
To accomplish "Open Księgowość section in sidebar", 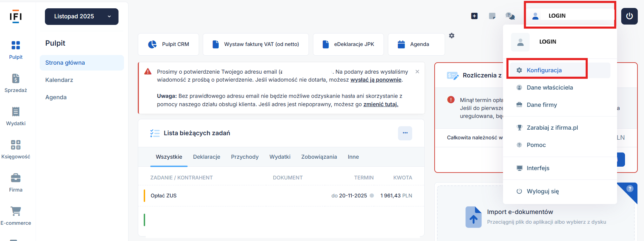I will (x=16, y=149).
